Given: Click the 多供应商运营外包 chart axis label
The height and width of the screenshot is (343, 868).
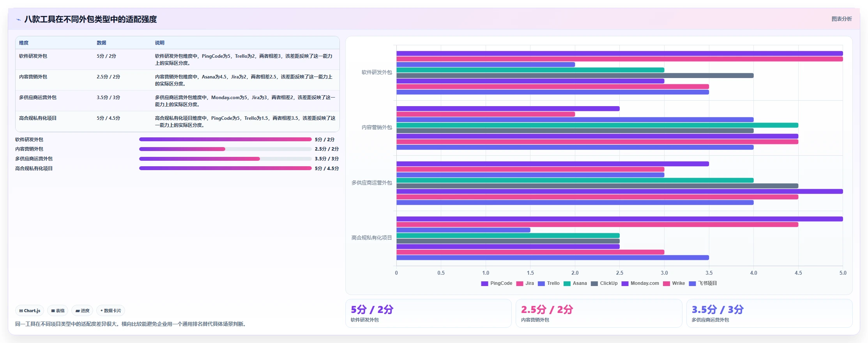Looking at the screenshot, I should pyautogui.click(x=371, y=183).
